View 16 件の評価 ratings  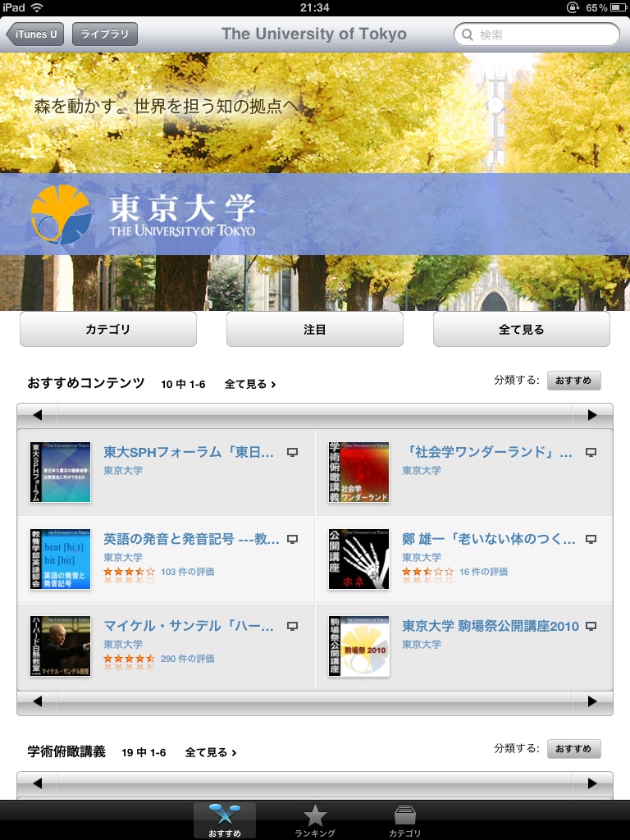tap(484, 572)
